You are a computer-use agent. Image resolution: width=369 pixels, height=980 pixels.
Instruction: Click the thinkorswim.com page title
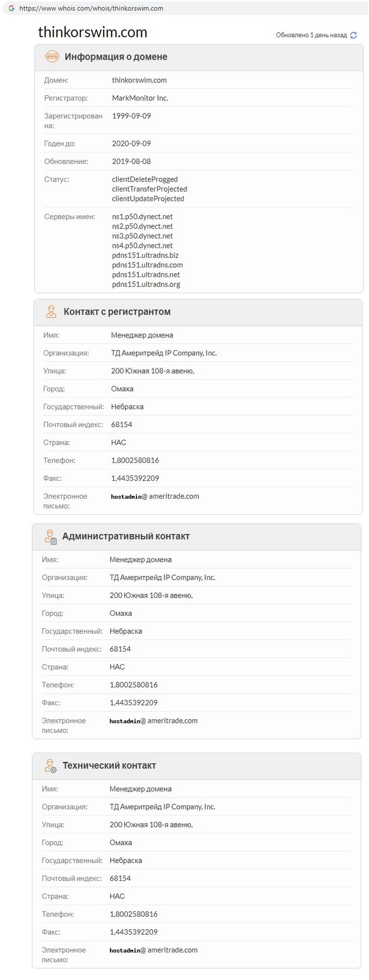point(93,32)
